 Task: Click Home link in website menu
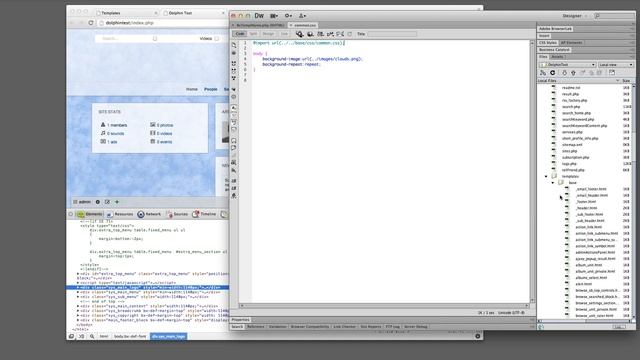click(x=192, y=89)
